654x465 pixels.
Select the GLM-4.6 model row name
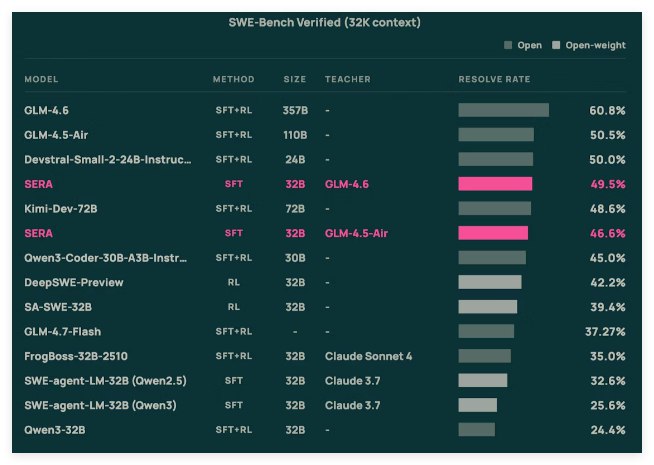tap(46, 110)
